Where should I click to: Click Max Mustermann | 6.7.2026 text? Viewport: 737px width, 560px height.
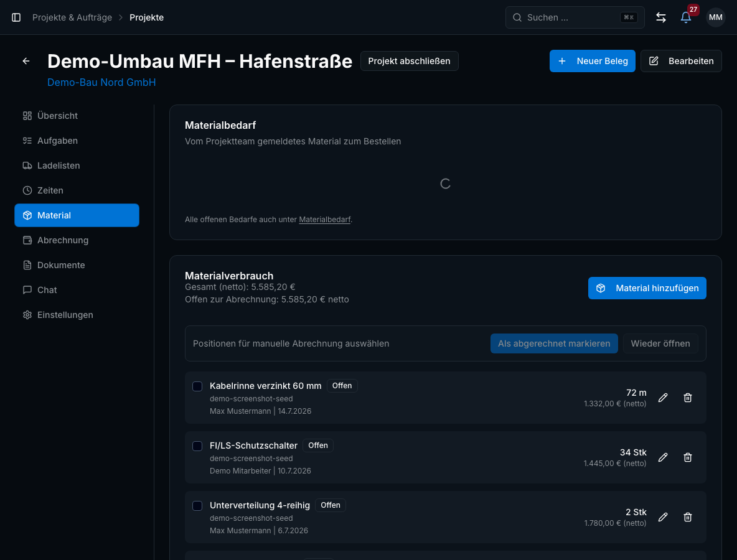(x=259, y=530)
